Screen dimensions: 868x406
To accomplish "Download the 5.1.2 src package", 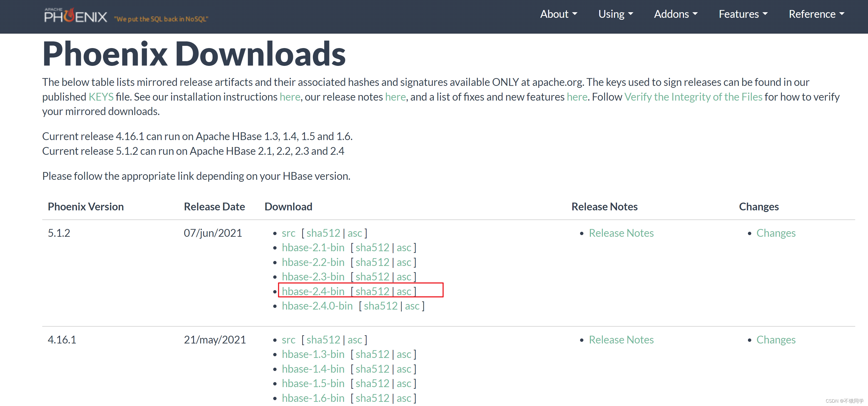I will tap(288, 233).
